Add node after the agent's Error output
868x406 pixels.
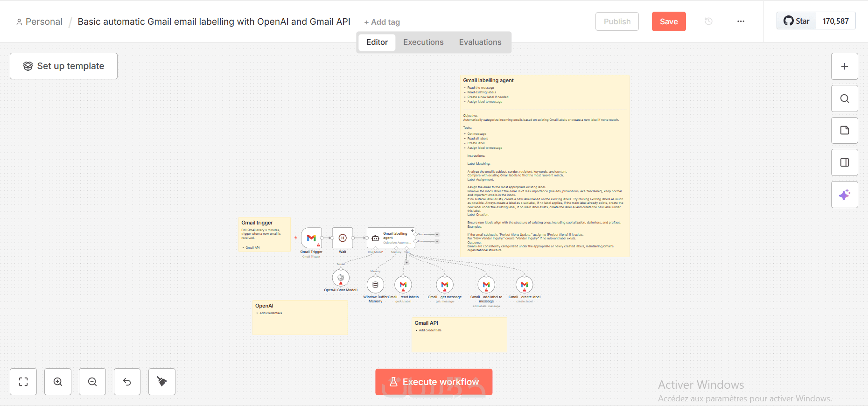click(437, 241)
